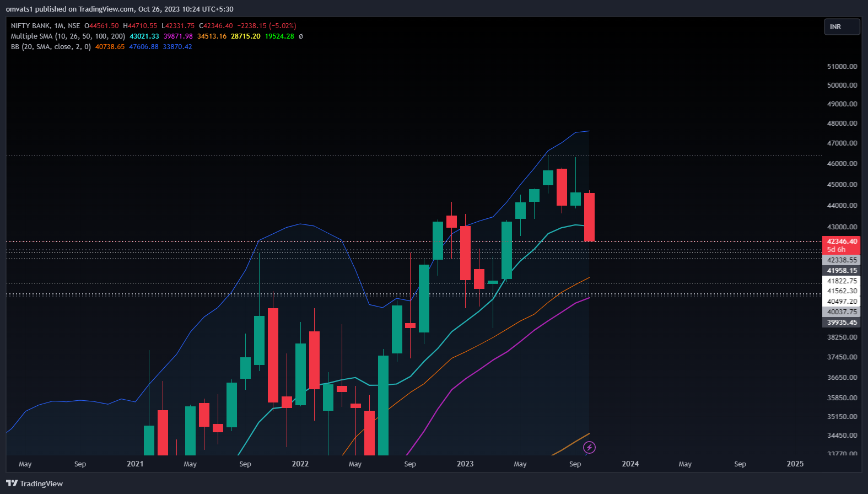Click the 46000.00 price scale label

842,164
